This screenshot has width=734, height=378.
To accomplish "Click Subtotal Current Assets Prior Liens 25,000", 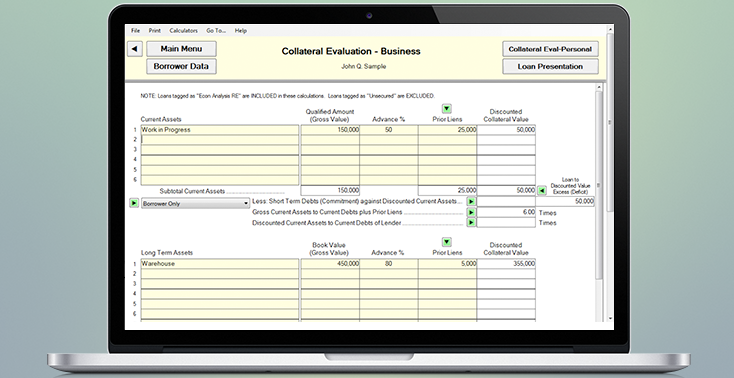I will coord(447,191).
